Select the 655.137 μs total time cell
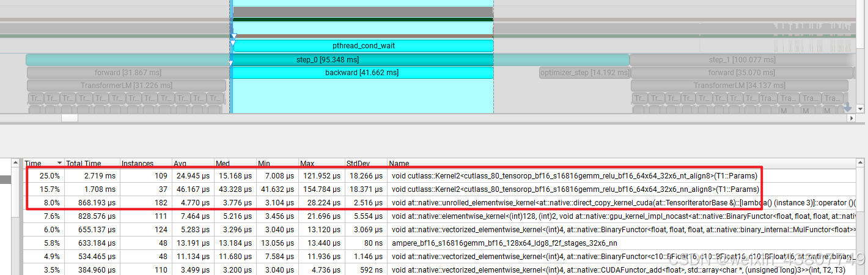Screen dimensions: 868x275 pyautogui.click(x=92, y=229)
